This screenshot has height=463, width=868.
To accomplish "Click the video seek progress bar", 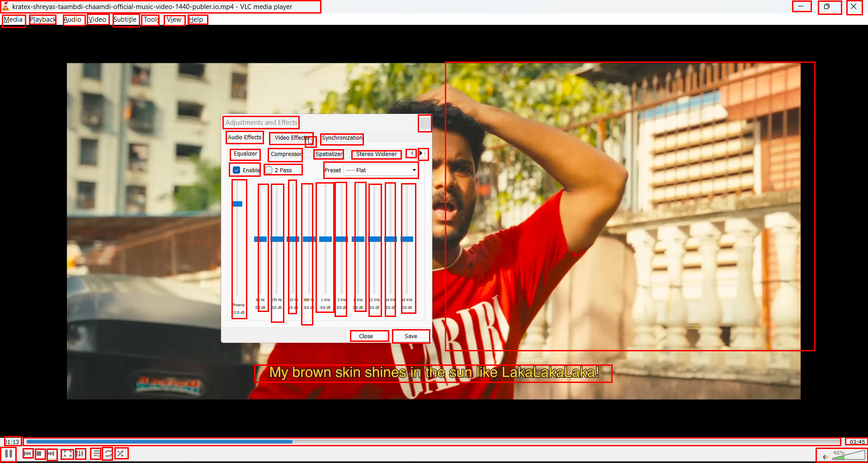I will [x=433, y=442].
